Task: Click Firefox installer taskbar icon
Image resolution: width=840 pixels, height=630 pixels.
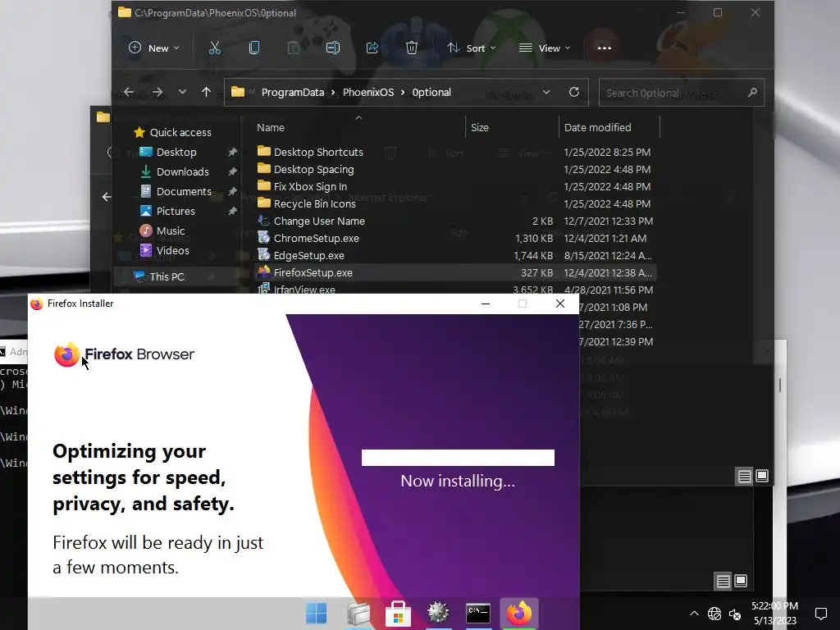Action: point(518,614)
